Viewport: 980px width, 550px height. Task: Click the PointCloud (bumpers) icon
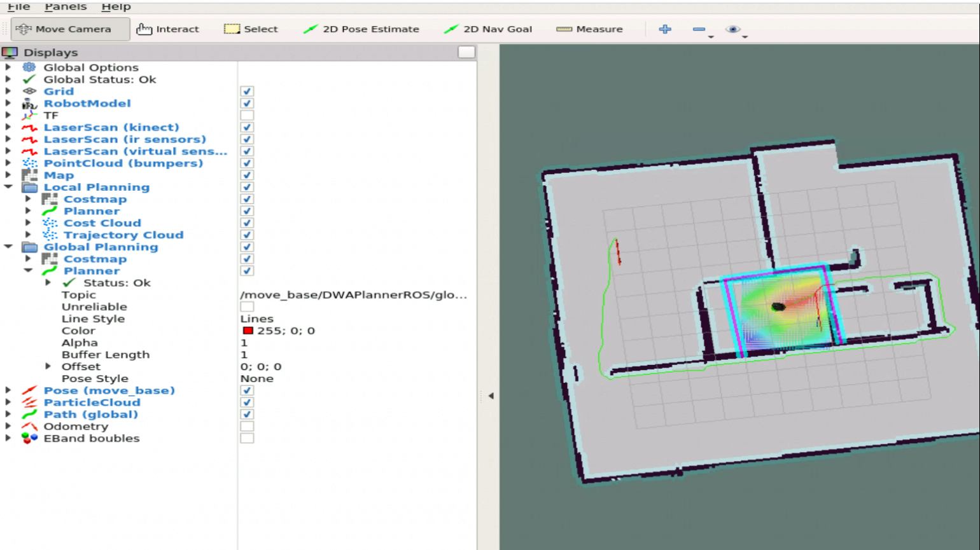pyautogui.click(x=29, y=163)
